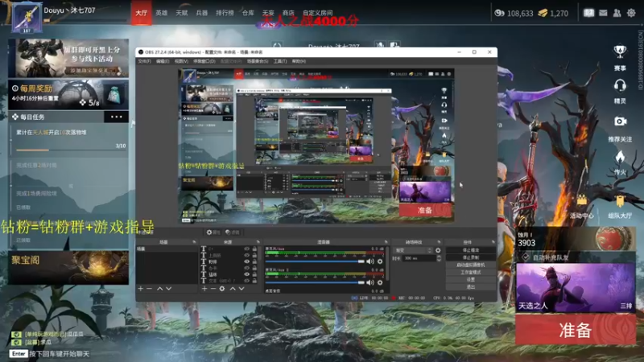Open the 赛事 trophy icon

coord(620,51)
